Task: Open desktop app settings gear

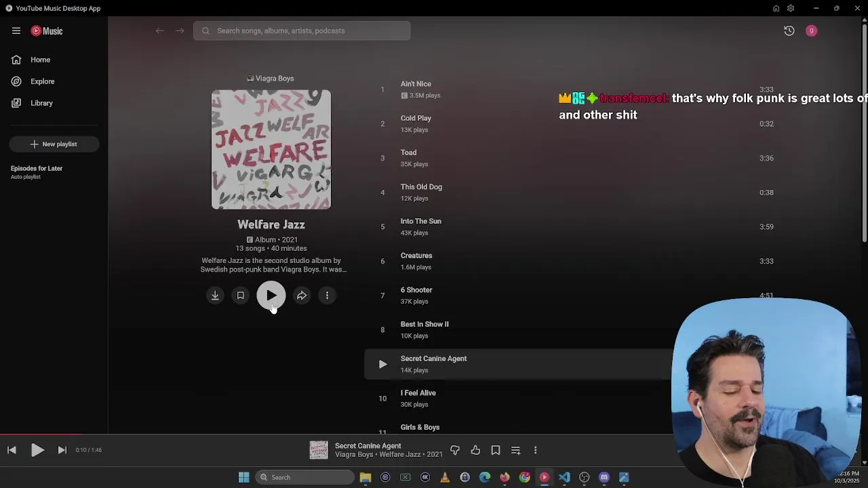Action: pos(791,8)
